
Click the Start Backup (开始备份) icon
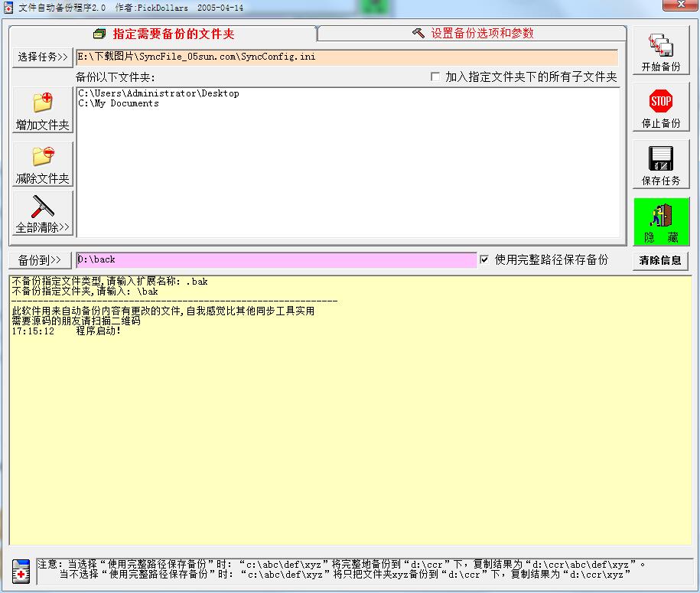click(660, 46)
